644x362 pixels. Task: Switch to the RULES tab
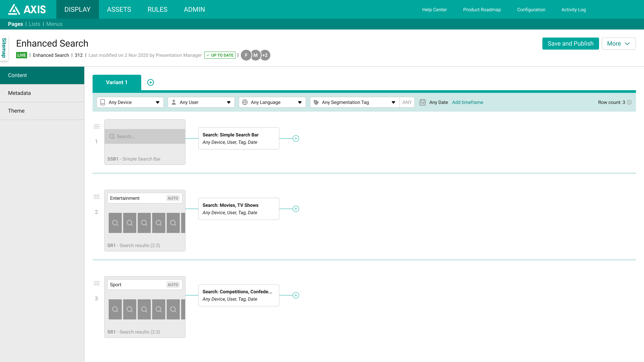pyautogui.click(x=157, y=10)
